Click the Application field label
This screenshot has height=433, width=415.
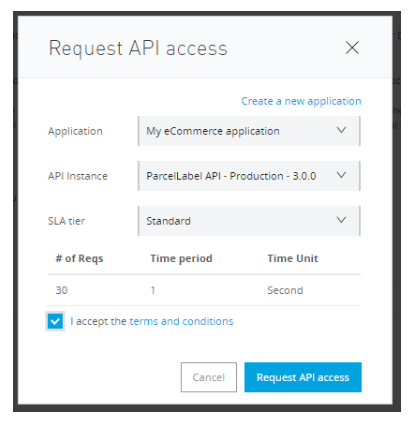tap(75, 131)
